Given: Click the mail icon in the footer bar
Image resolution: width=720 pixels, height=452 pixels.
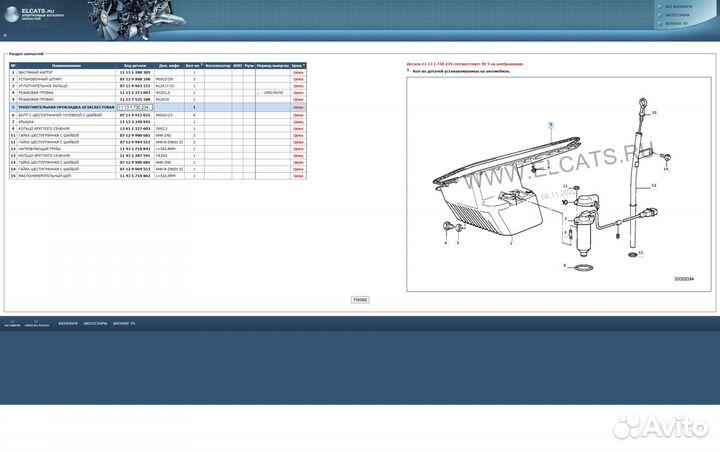Looking at the screenshot, I should click(37, 323).
